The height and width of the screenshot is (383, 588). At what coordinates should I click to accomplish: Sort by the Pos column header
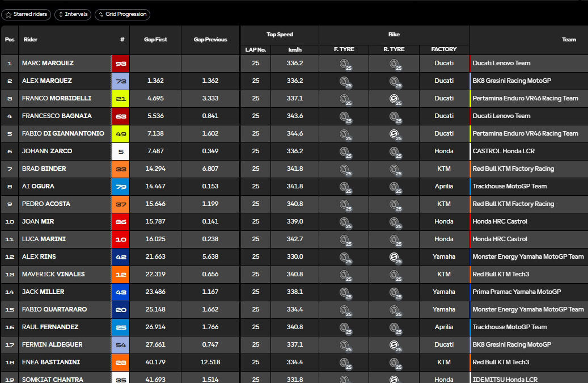pyautogui.click(x=10, y=40)
